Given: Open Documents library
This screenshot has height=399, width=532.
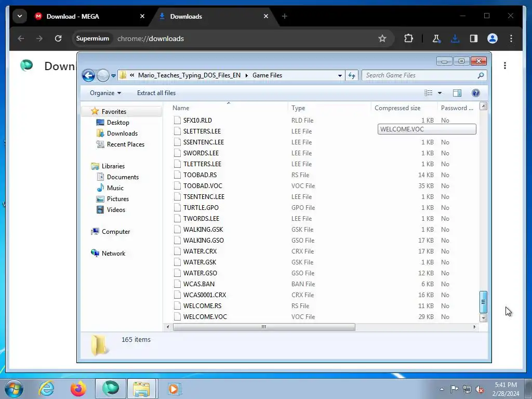Looking at the screenshot, I should point(123,177).
